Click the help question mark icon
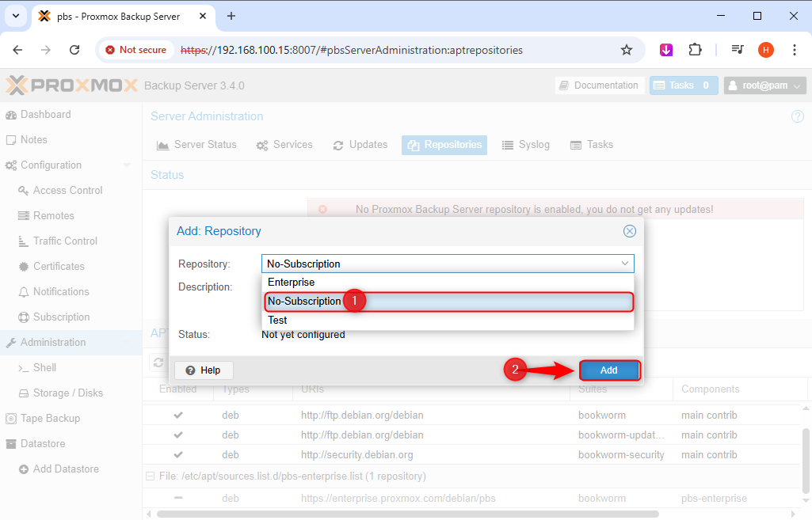Image resolution: width=812 pixels, height=520 pixels. pos(798,116)
